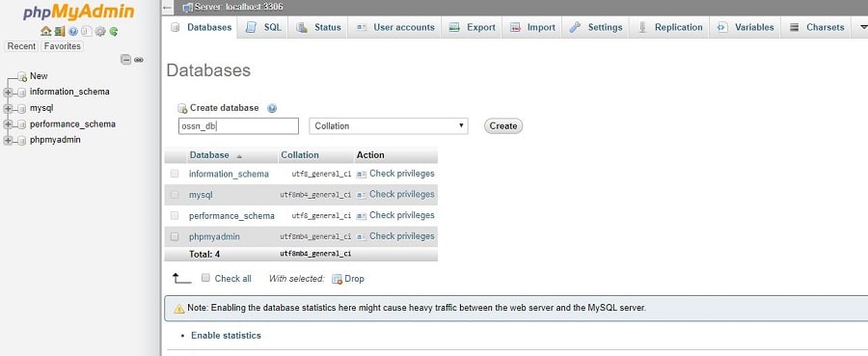
Task: Click the help icon beside Create database
Action: coord(272,108)
